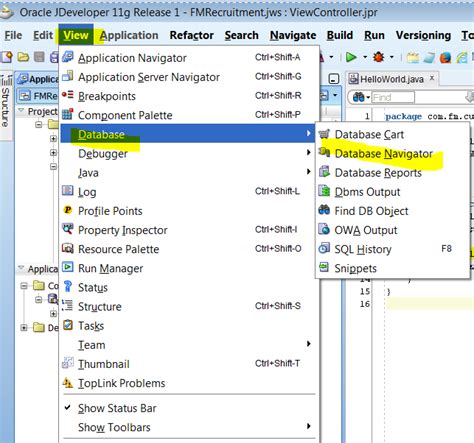Open Tasks from View menu
Viewport: 474px width, 443px height.
point(188,326)
